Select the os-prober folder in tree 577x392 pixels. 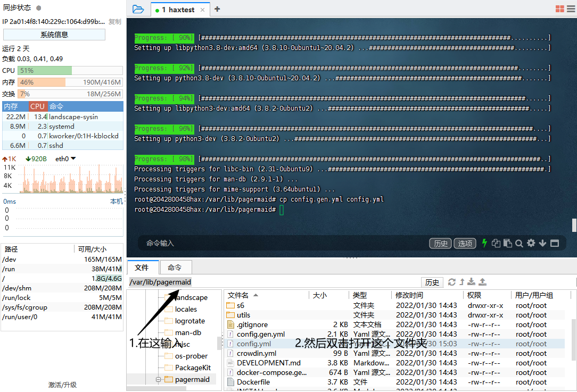[x=191, y=356]
